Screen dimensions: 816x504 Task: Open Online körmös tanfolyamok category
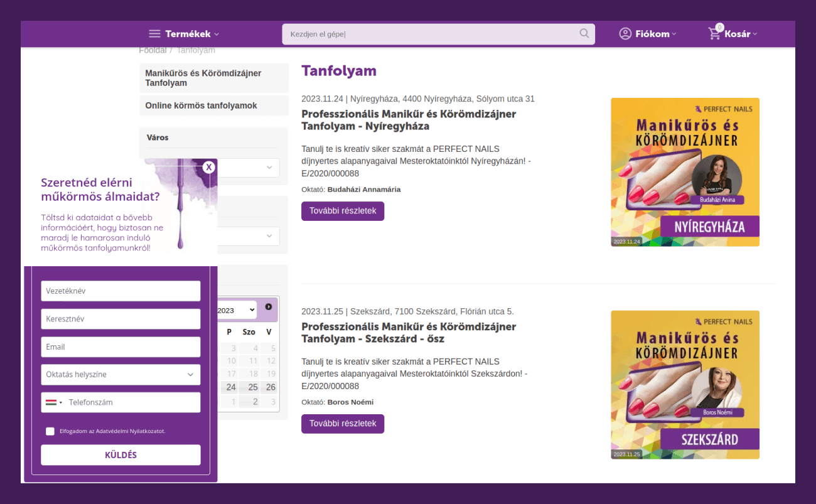coord(213,105)
